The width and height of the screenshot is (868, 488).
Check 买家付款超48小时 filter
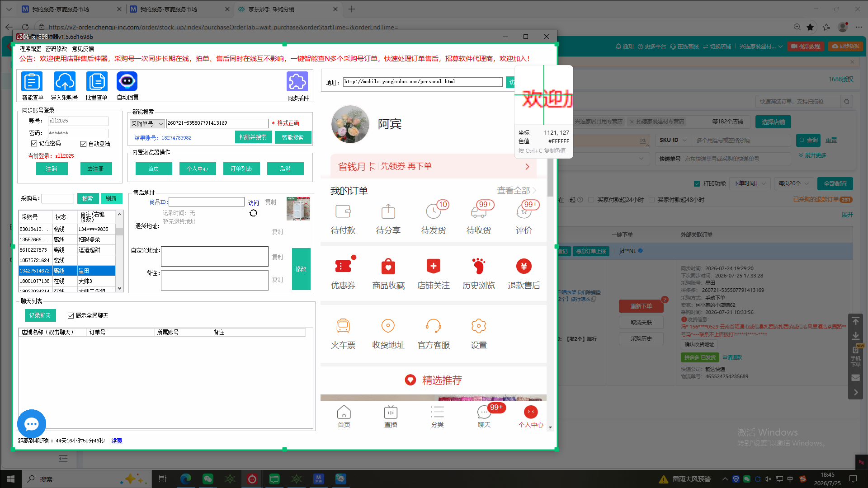click(651, 200)
